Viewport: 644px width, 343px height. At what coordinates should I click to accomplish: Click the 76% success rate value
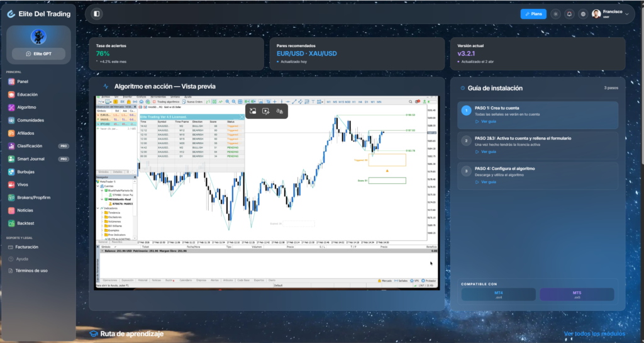(103, 53)
